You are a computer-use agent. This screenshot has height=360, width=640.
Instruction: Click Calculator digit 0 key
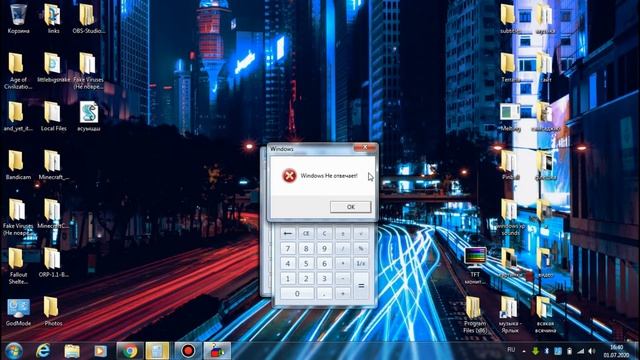pyautogui.click(x=297, y=293)
